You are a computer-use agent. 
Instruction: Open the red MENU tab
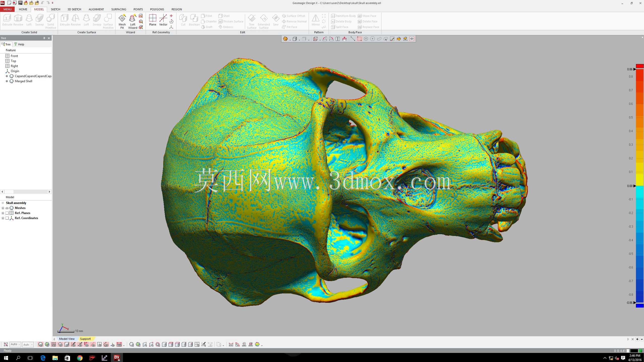(x=7, y=9)
